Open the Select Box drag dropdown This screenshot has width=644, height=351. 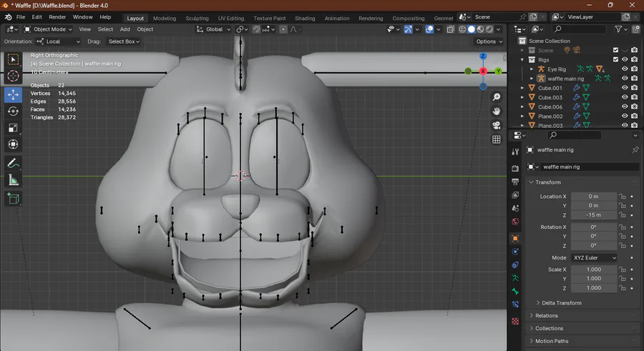[x=124, y=41]
